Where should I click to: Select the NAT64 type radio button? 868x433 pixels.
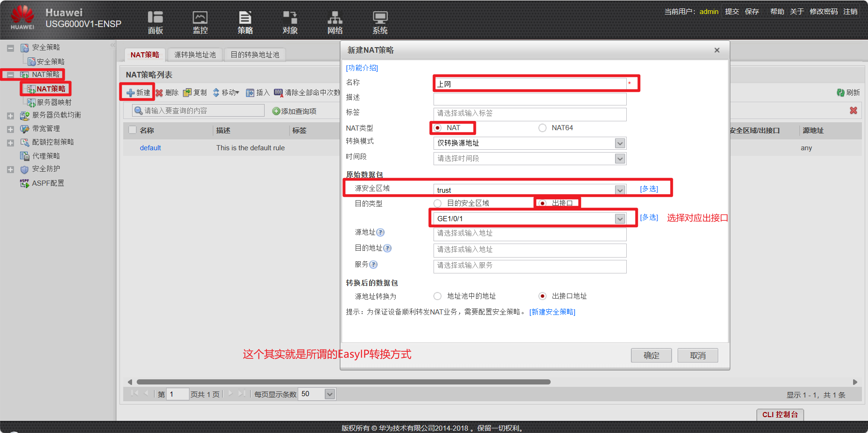(542, 128)
